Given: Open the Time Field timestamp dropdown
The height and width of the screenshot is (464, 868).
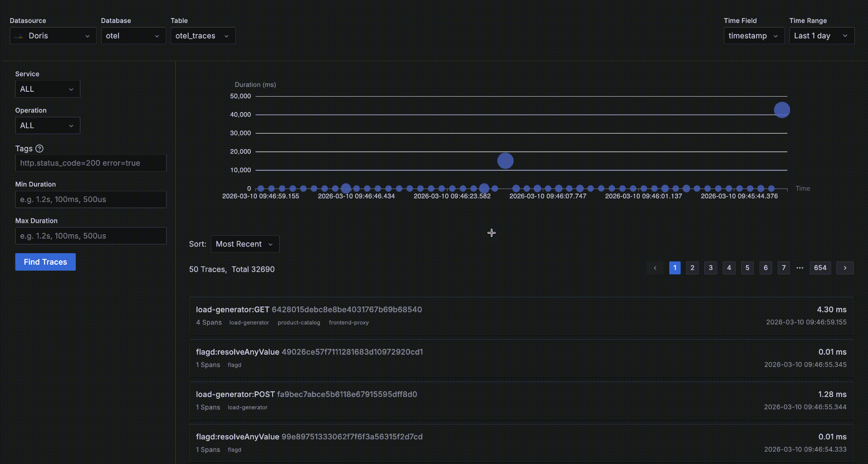Looking at the screenshot, I should click(754, 36).
